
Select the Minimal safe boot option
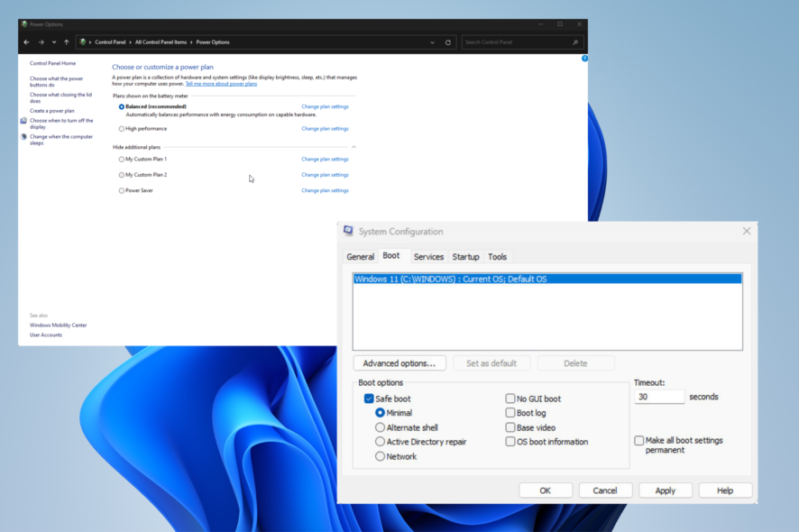point(380,413)
